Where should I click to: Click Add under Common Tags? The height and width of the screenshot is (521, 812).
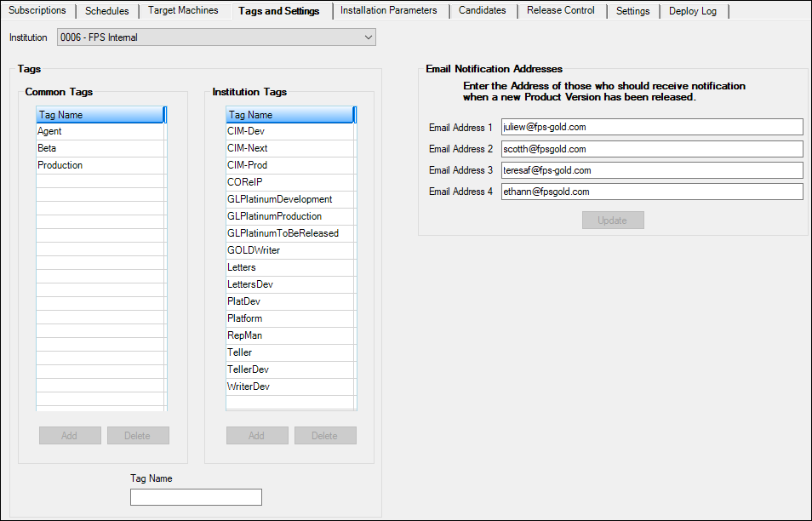(x=70, y=436)
